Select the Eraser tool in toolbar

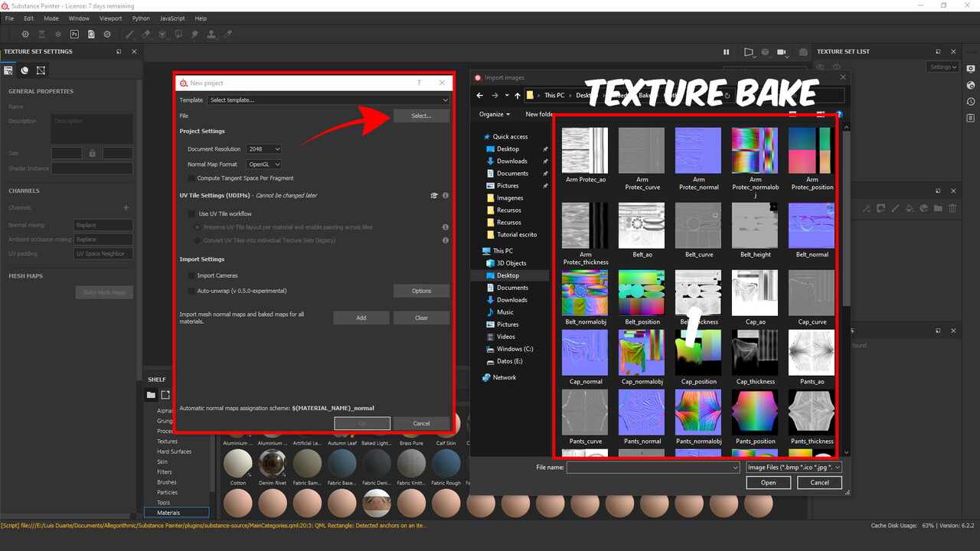tap(145, 34)
